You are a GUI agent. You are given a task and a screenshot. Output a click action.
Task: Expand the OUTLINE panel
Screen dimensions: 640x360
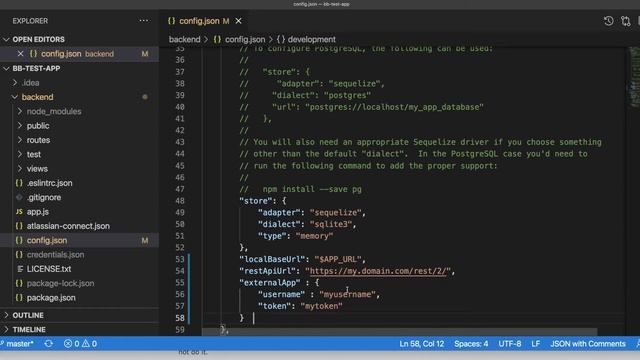28,316
